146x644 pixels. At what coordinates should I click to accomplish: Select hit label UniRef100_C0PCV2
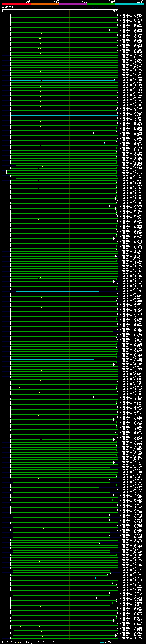pos(131,178)
